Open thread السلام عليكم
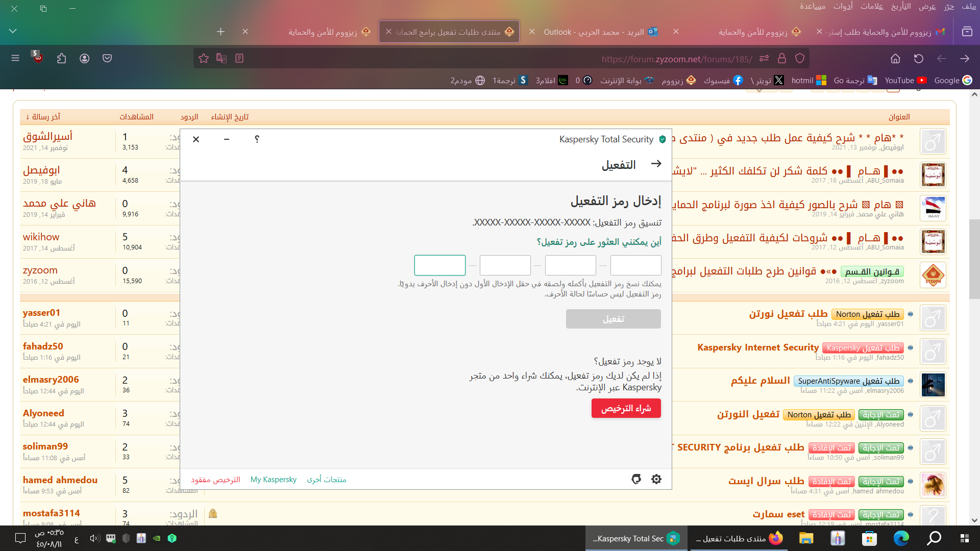980x551 pixels. coord(760,380)
